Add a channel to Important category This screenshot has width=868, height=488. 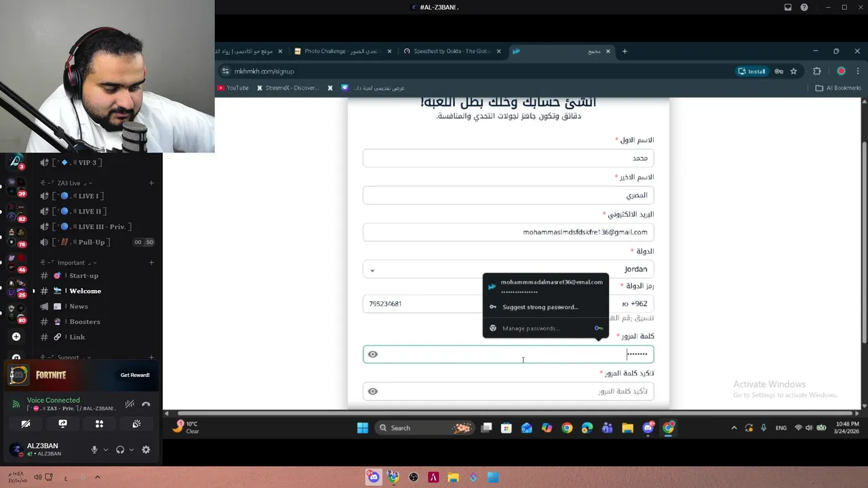click(151, 263)
